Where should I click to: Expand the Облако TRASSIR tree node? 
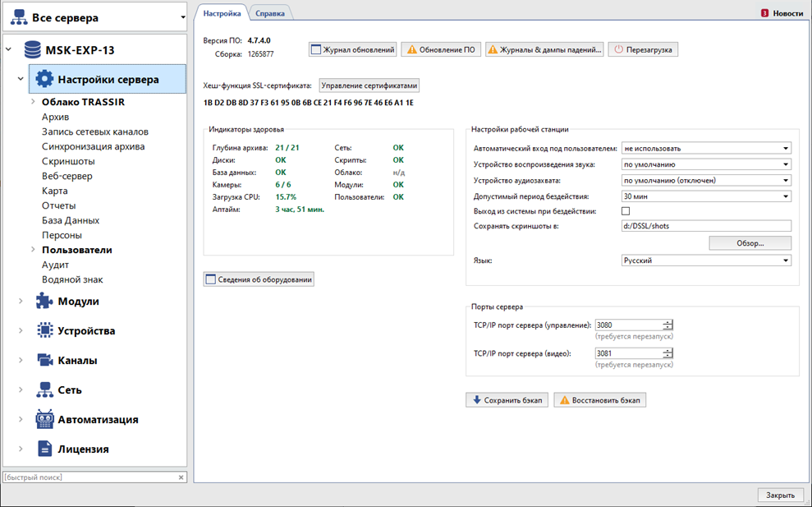[34, 102]
